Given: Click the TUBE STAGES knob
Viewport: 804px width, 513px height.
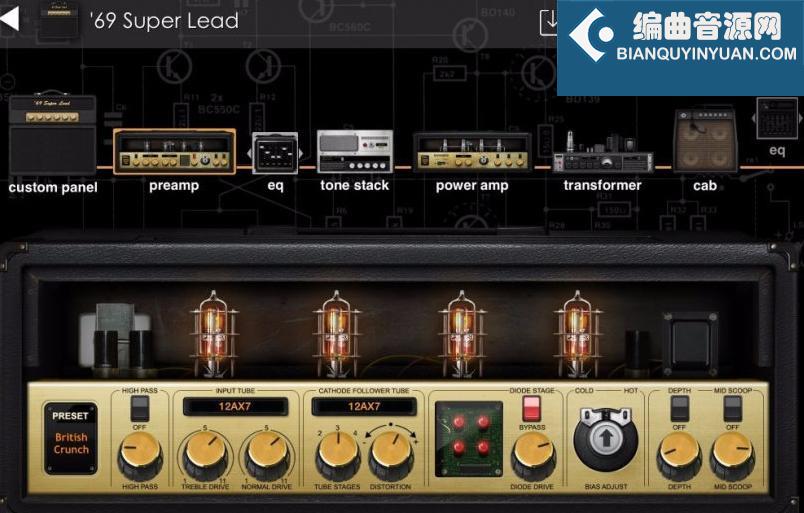Looking at the screenshot, I should coord(337,455).
